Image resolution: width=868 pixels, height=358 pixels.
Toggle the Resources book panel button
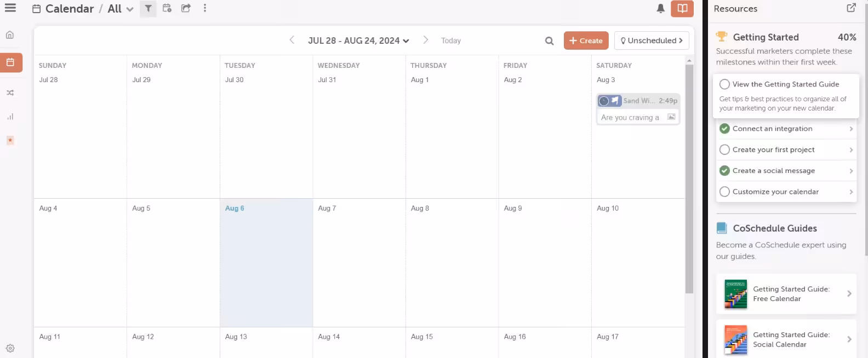pos(682,8)
